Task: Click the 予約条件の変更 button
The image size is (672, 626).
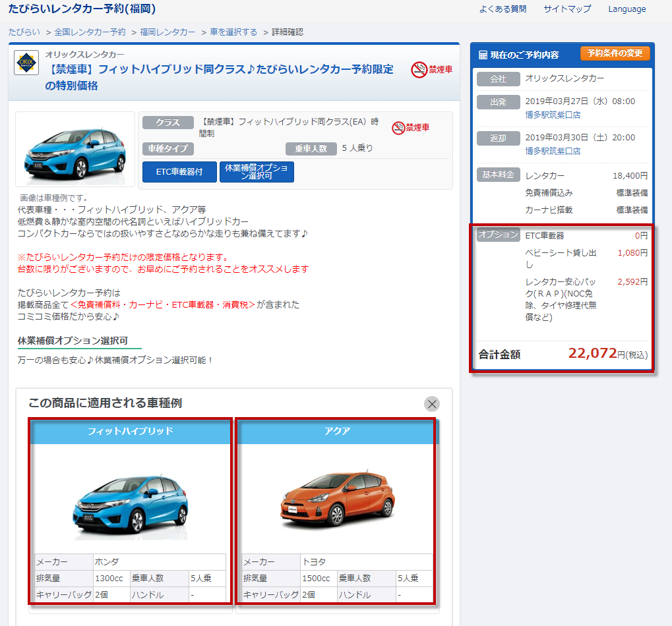Action: (615, 53)
